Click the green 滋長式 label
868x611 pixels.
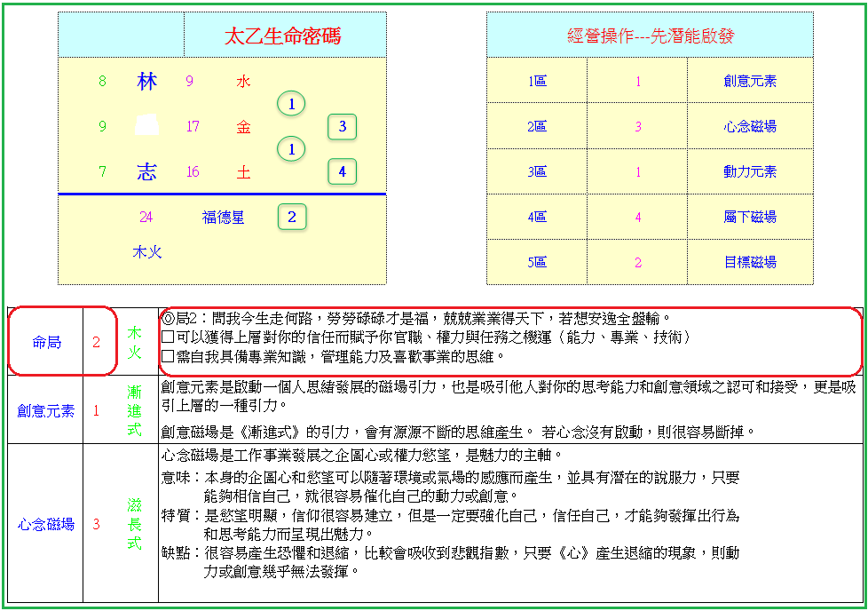point(134,524)
